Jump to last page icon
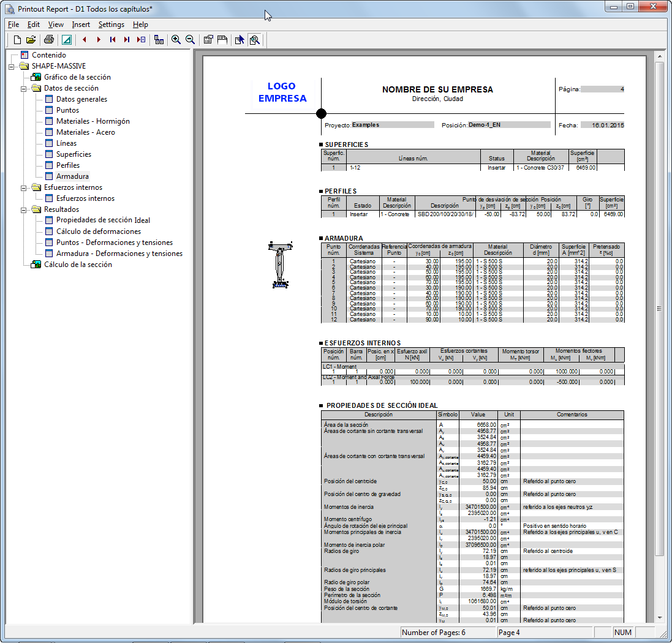The image size is (672, 643). (126, 40)
